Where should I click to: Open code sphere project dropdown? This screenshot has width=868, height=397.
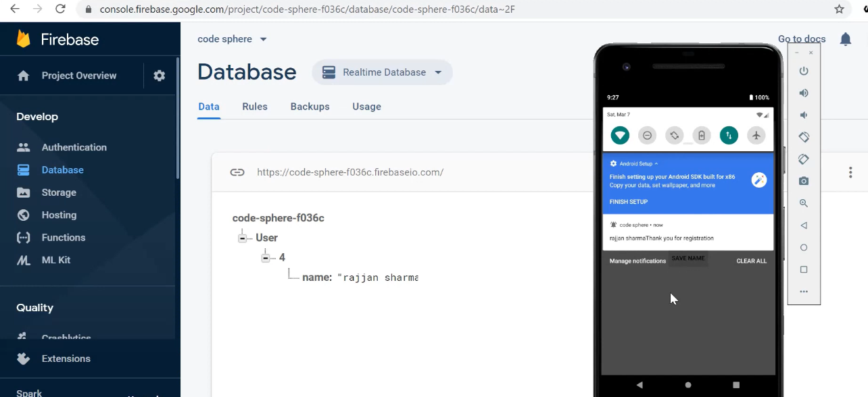(233, 39)
